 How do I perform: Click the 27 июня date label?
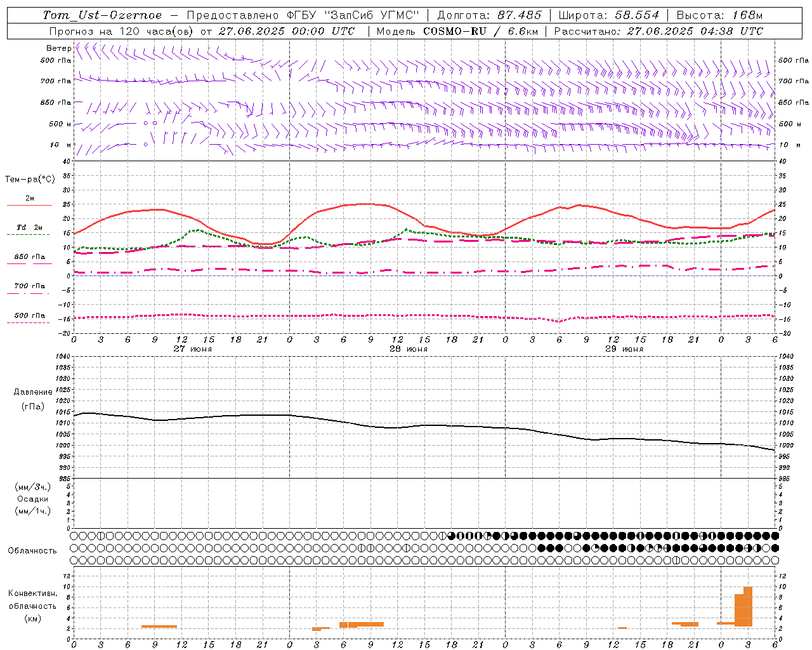tap(193, 349)
